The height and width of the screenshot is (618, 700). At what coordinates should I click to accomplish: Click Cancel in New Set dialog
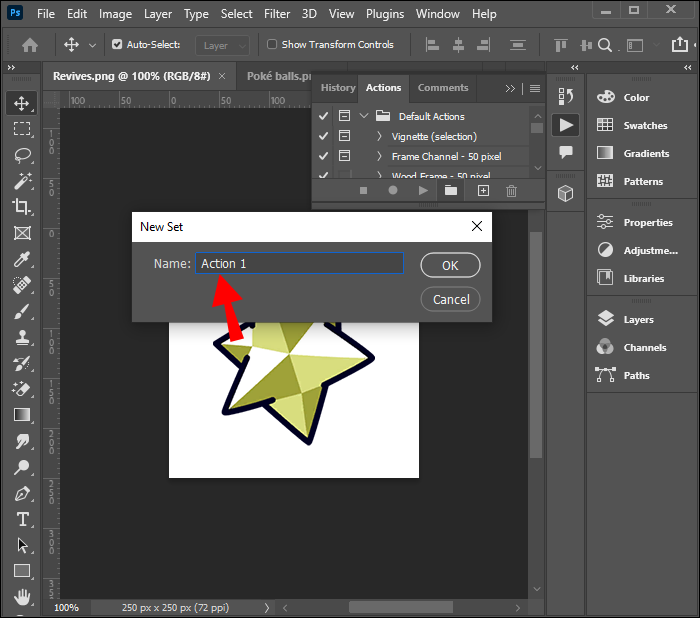point(451,299)
